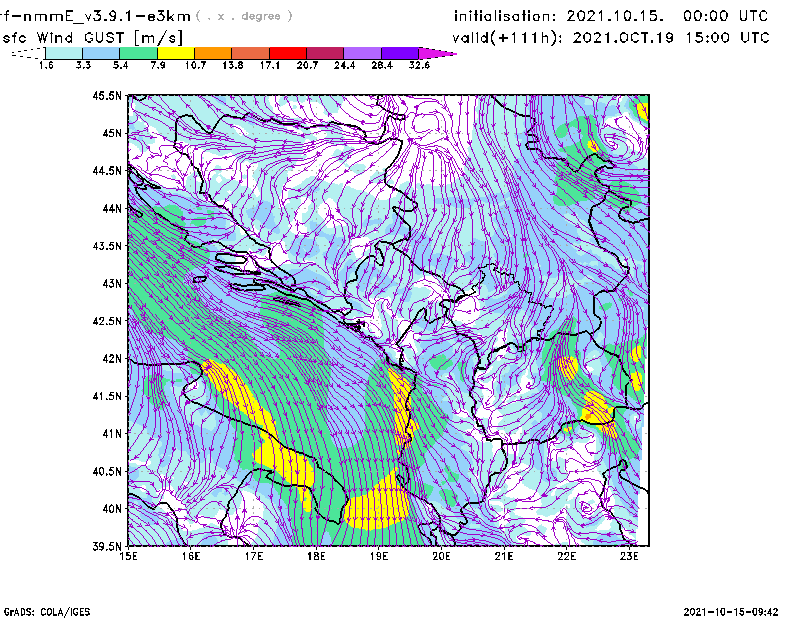Click the '2021-10-15-09:42' timestamp
The width and height of the screenshot is (800, 618).
point(731,612)
